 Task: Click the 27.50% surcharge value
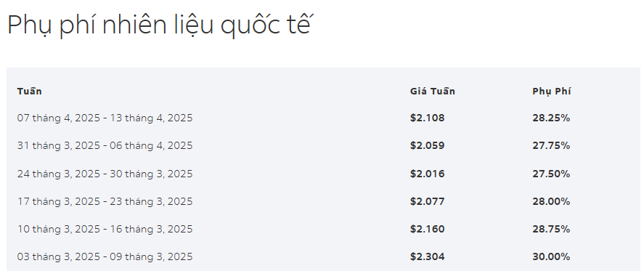[551, 174]
